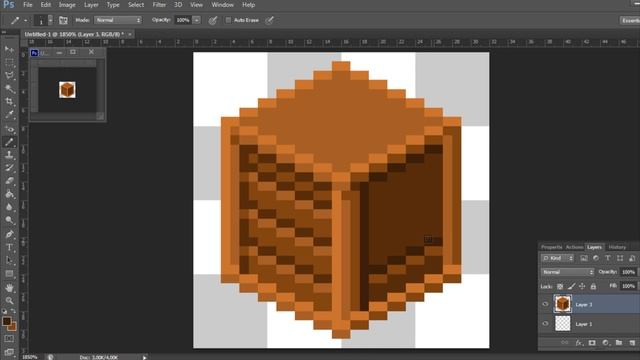Create new group folder icon
640x360 pixels.
619,343
